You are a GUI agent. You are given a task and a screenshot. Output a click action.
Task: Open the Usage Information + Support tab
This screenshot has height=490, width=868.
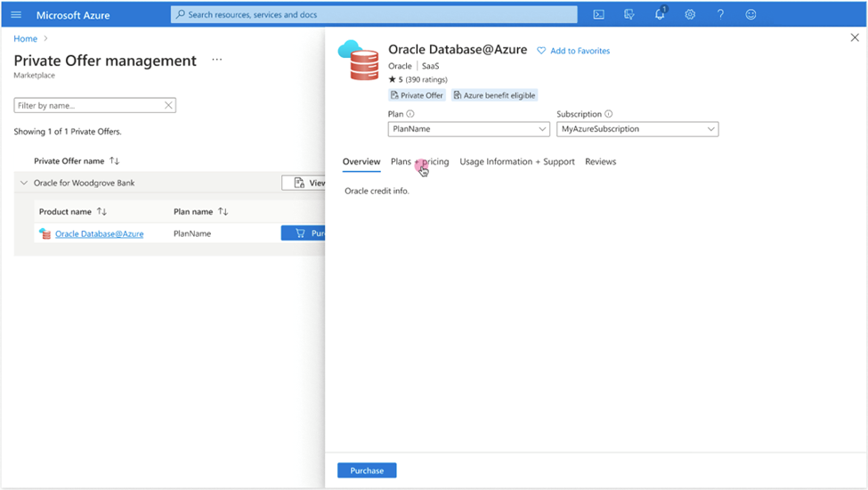coord(516,162)
